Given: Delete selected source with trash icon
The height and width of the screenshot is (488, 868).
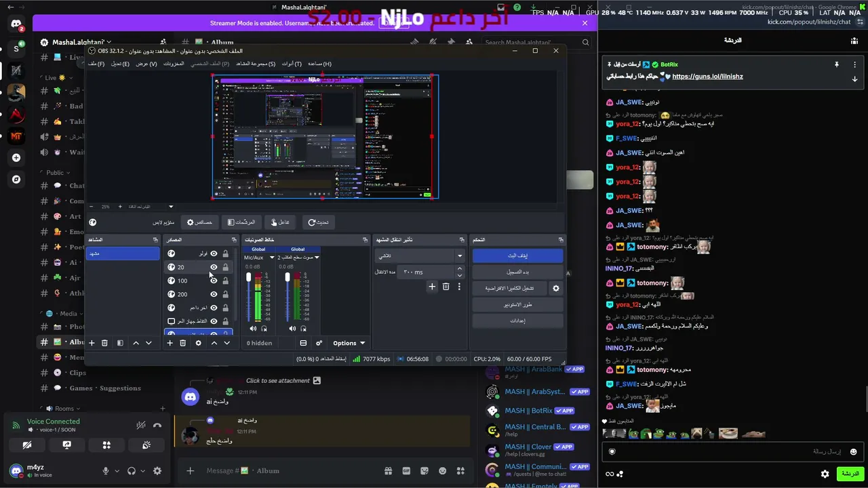Looking at the screenshot, I should click(x=182, y=343).
